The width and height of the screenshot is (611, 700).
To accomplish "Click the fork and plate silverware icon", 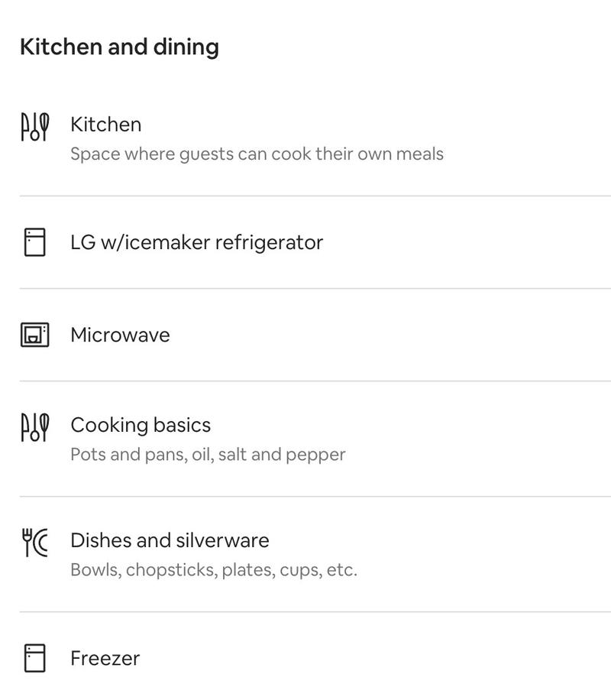I will (x=34, y=543).
